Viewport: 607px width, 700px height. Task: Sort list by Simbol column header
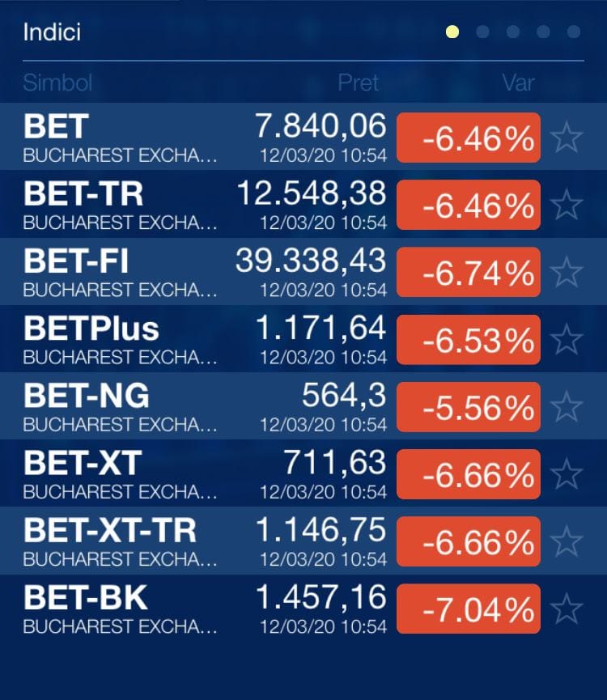57,83
